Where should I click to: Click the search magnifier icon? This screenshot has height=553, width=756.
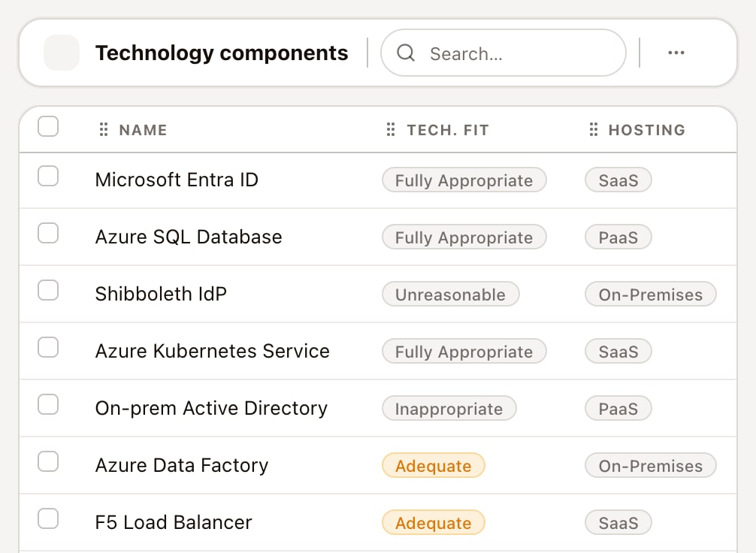coord(406,53)
